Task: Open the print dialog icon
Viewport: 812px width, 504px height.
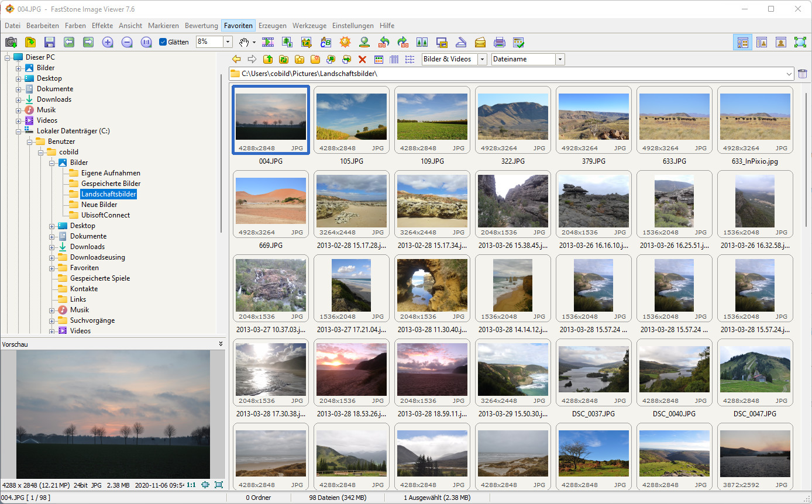Action: click(x=499, y=42)
